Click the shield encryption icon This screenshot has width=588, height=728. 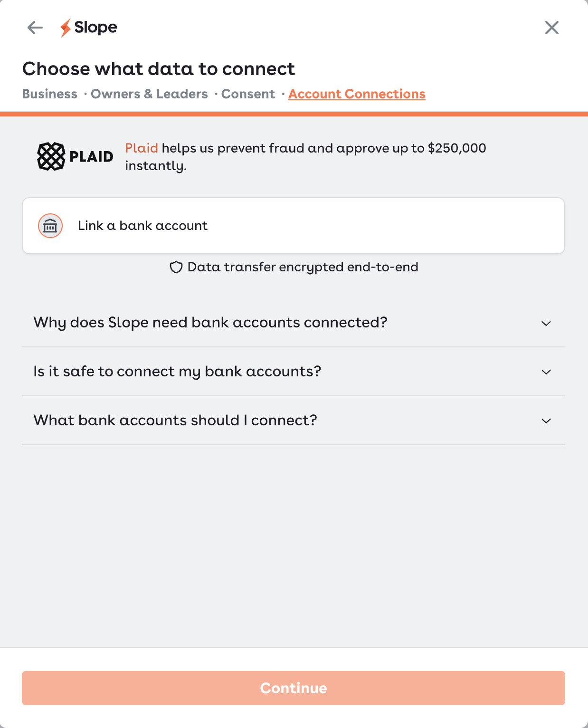coord(176,268)
